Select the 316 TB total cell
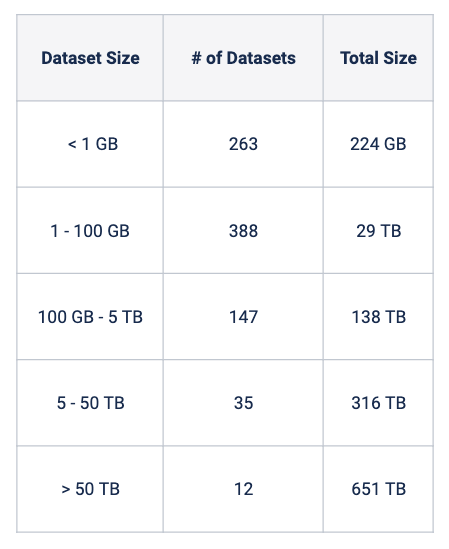The width and height of the screenshot is (449, 549). click(x=378, y=403)
